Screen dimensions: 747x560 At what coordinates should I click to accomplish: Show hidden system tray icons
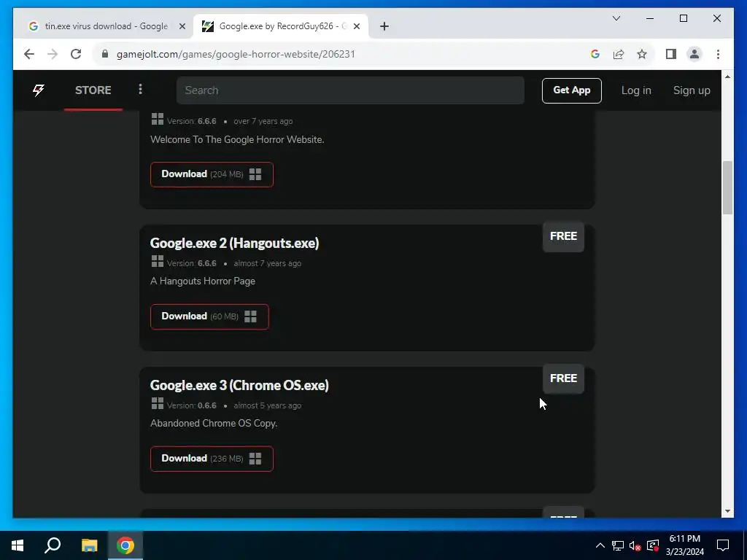point(600,545)
